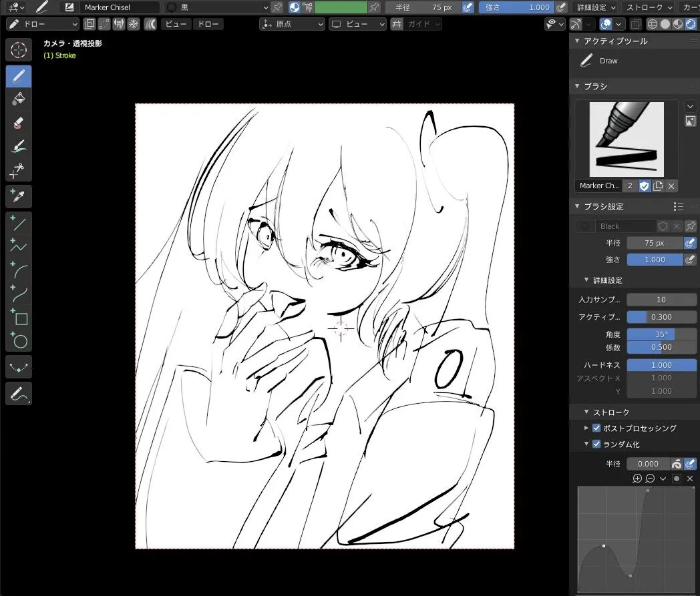Image resolution: width=700 pixels, height=596 pixels.
Task: Select rendered viewport shading
Action: coord(690,24)
